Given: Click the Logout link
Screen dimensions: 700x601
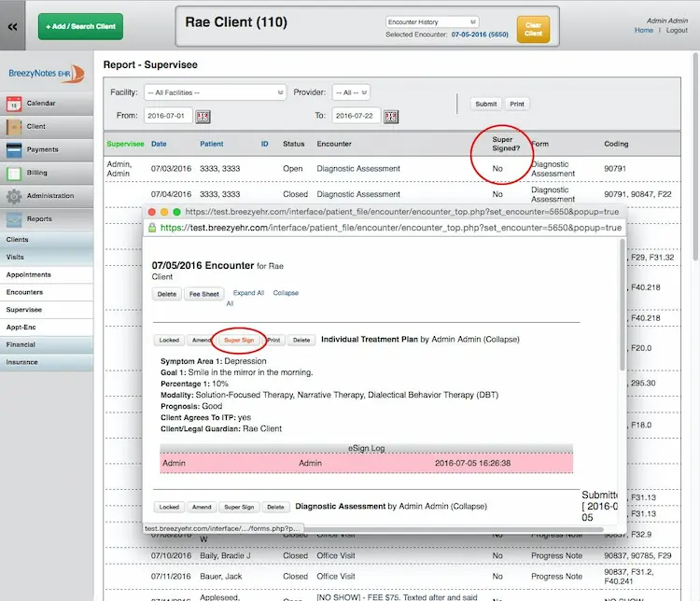Looking at the screenshot, I should click(x=677, y=31).
